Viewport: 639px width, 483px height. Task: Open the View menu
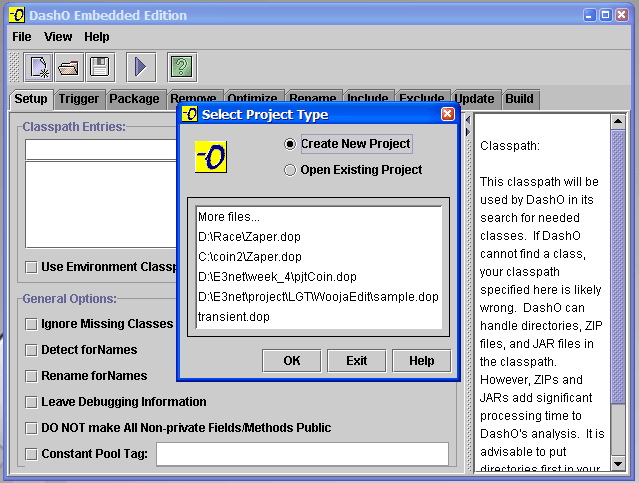pos(58,37)
